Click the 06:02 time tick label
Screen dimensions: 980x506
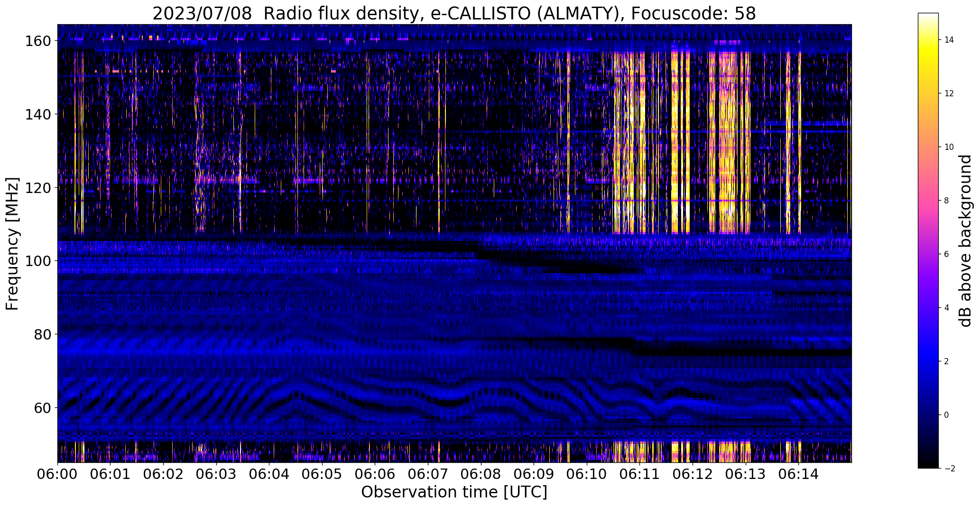pyautogui.click(x=163, y=474)
